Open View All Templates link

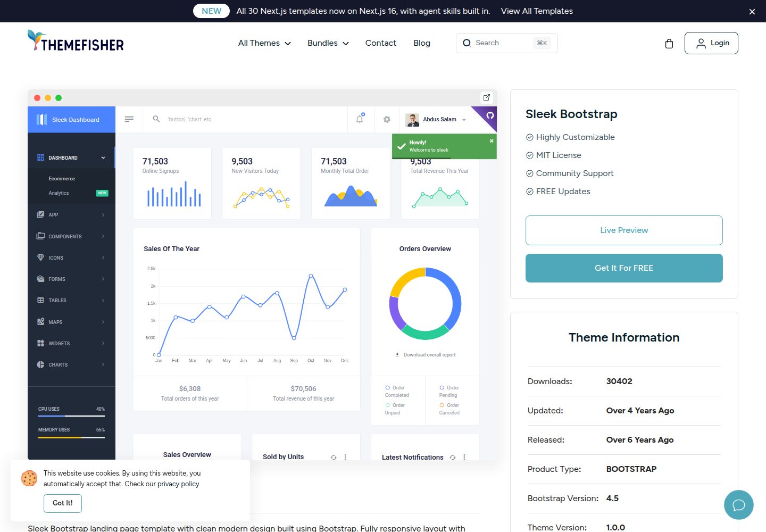tap(537, 11)
